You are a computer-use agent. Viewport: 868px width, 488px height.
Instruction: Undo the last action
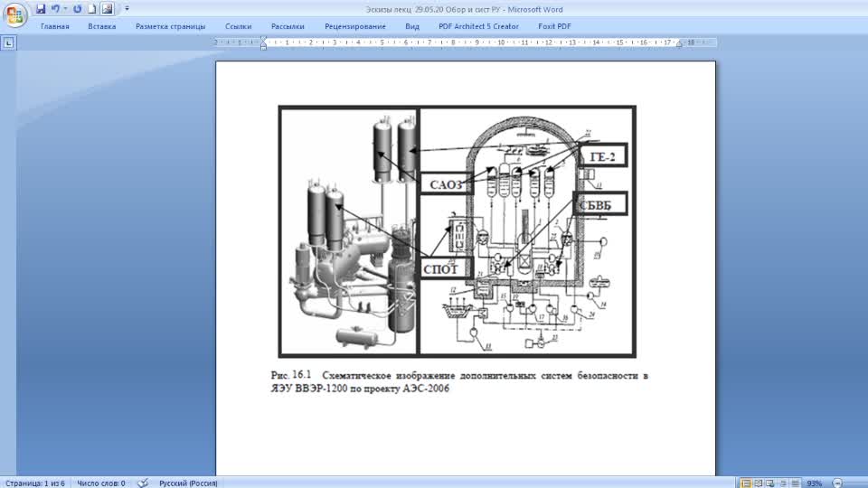coord(55,9)
